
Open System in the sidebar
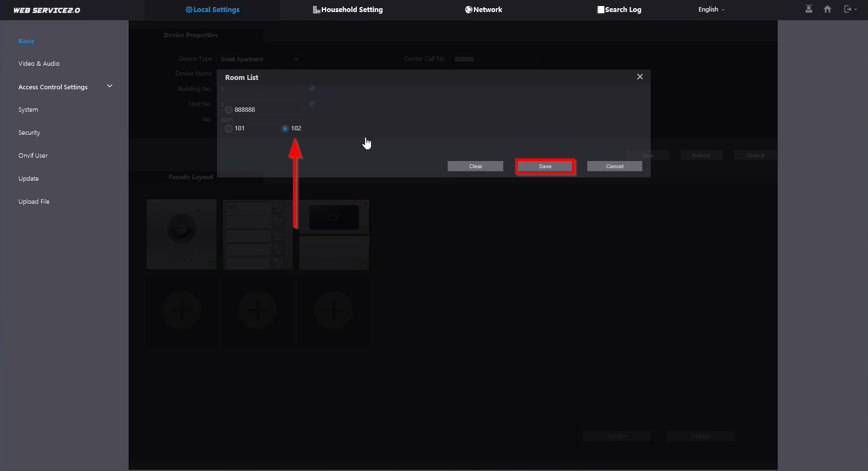[x=28, y=110]
